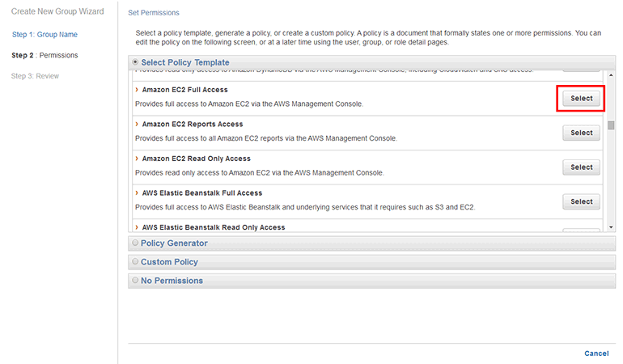Choose the Policy Generator radio option
Image resolution: width=623 pixels, height=364 pixels.
tap(135, 243)
